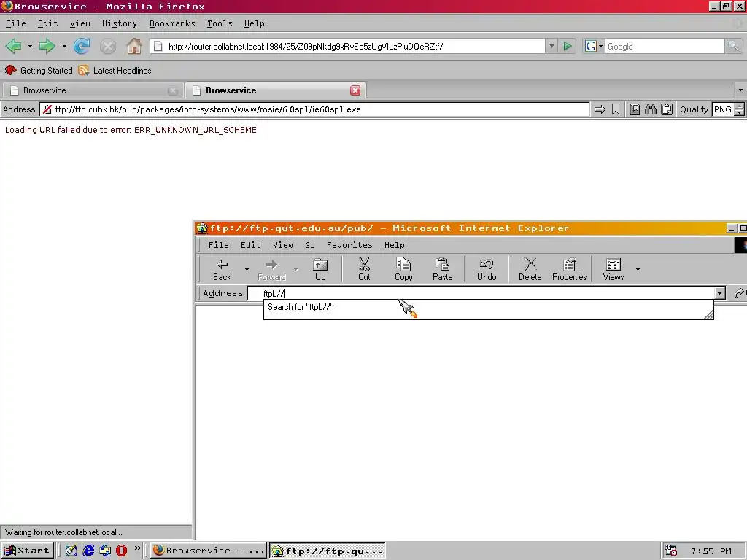The image size is (747, 560).
Task: Open the Firefox tab list dropdown
Action: pos(740,90)
